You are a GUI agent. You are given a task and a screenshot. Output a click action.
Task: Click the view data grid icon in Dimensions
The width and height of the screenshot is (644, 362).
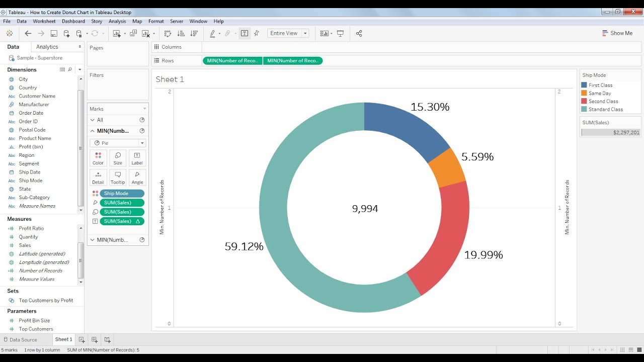click(62, 69)
